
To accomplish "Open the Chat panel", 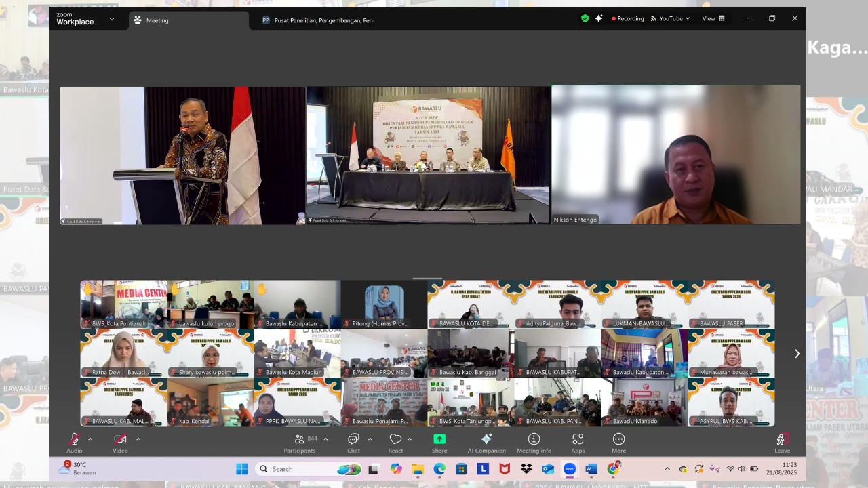I will pos(353,440).
